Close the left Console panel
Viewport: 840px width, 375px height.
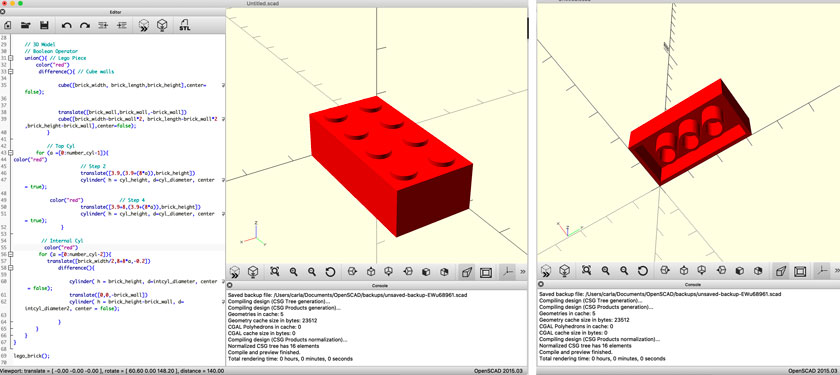point(229,285)
